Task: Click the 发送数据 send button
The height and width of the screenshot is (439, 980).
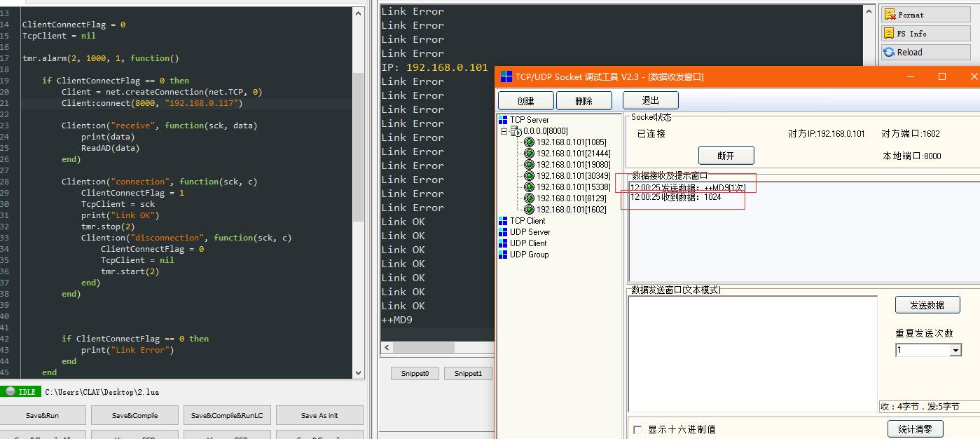Action: pyautogui.click(x=927, y=305)
